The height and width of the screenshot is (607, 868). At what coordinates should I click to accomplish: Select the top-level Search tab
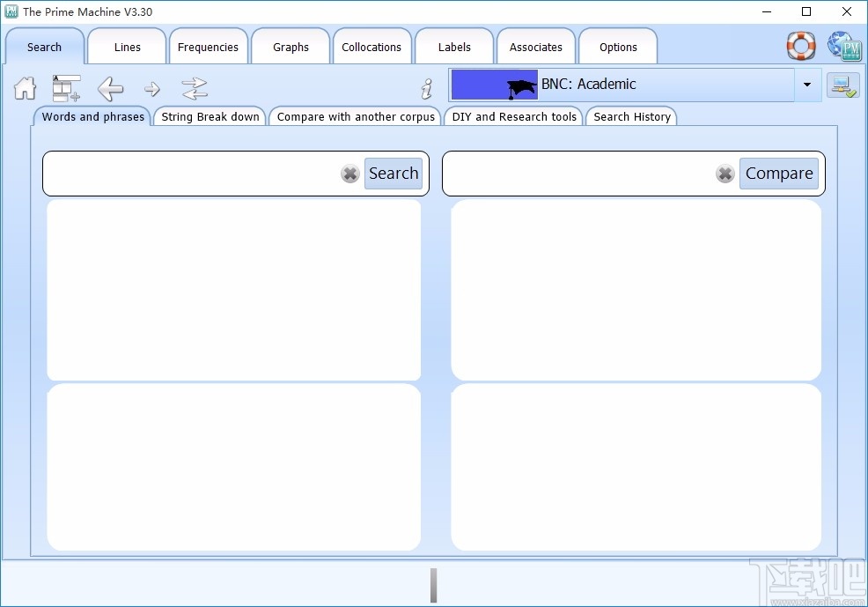[x=44, y=47]
